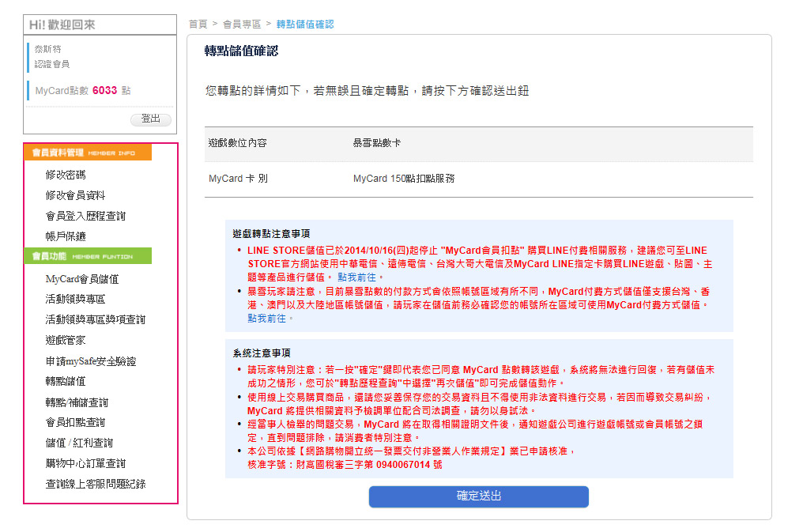
Task: Click the 轉點儲值確認 breadcrumb
Action: (x=305, y=24)
